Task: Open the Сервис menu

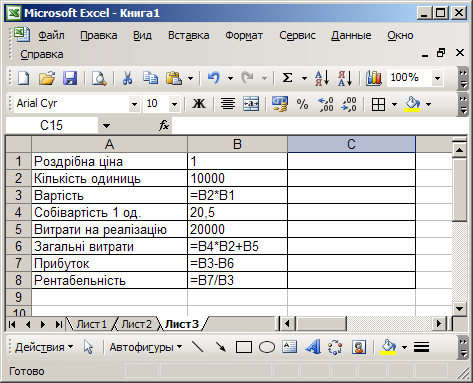Action: [297, 35]
